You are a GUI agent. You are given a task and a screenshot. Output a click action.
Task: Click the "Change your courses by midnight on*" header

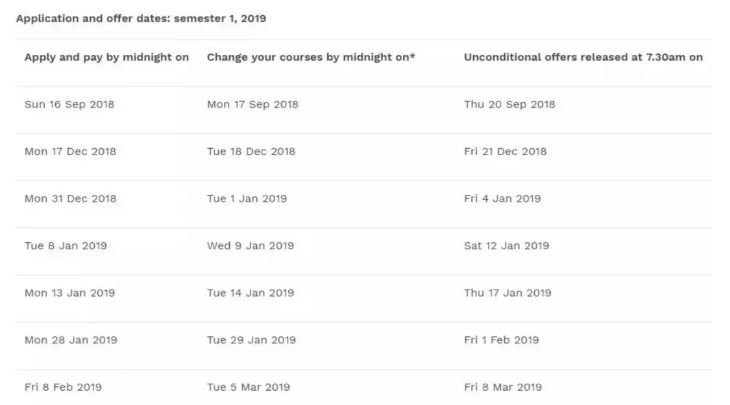coord(311,57)
